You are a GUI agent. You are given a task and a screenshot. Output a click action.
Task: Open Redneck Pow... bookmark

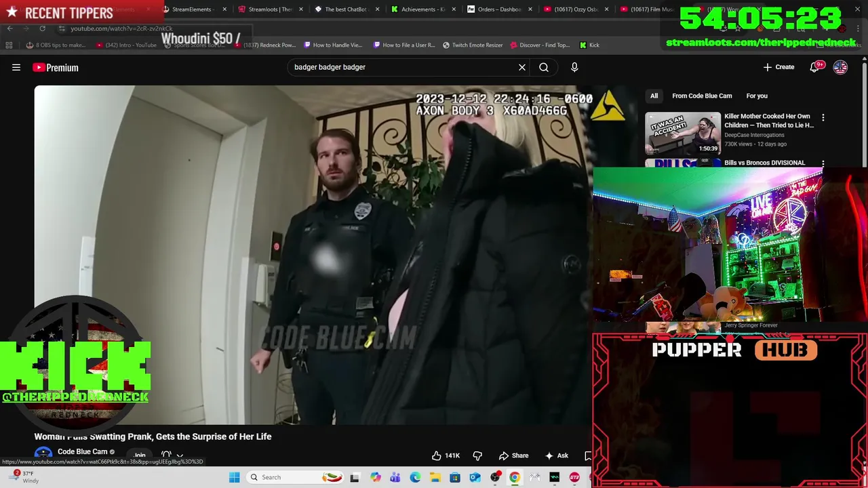pyautogui.click(x=265, y=45)
